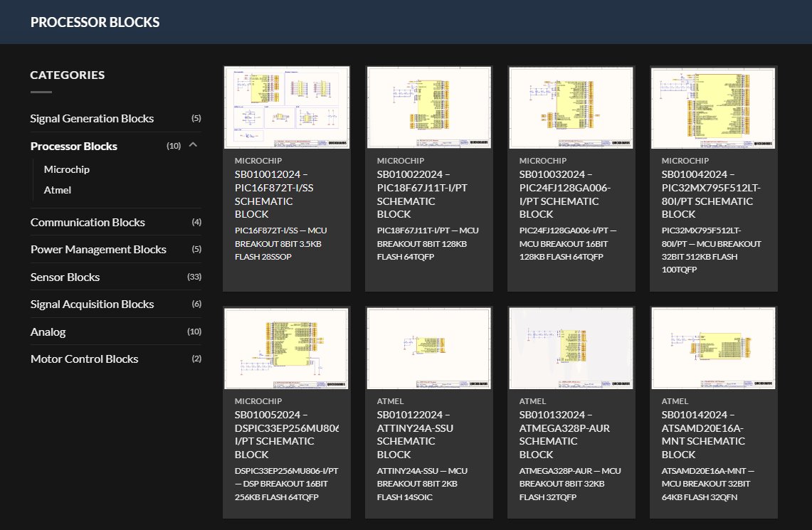Viewport: 812px width, 530px height.
Task: Open Signal Generation Blocks category
Action: point(92,119)
